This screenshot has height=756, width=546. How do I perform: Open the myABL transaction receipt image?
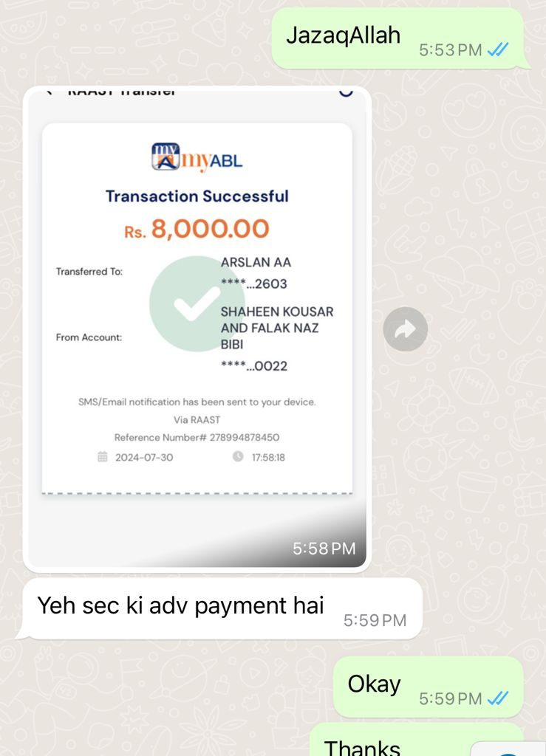tap(197, 328)
